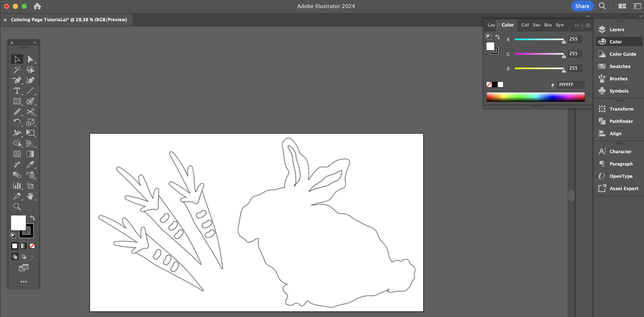
Task: Select the Artboard tool
Action: (30, 186)
